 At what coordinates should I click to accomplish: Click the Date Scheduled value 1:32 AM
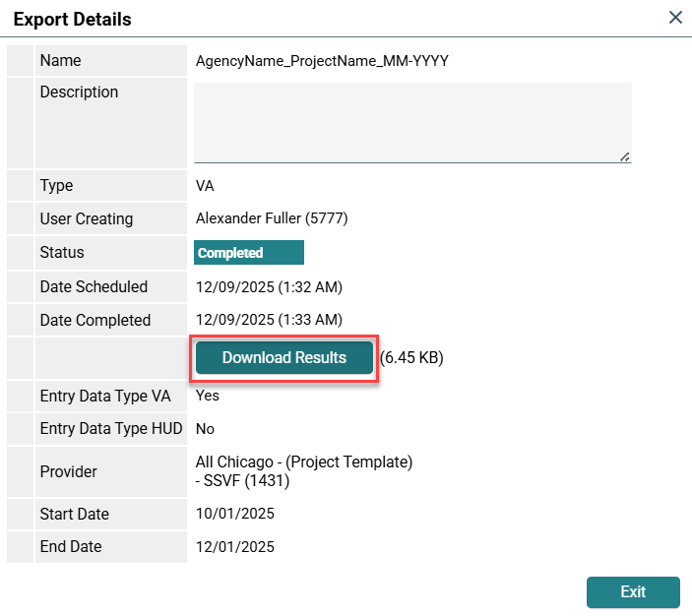click(270, 287)
